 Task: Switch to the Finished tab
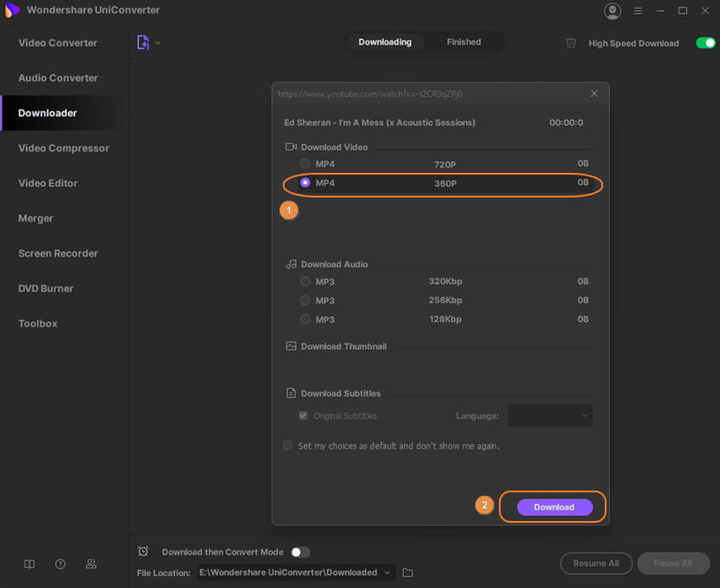464,42
